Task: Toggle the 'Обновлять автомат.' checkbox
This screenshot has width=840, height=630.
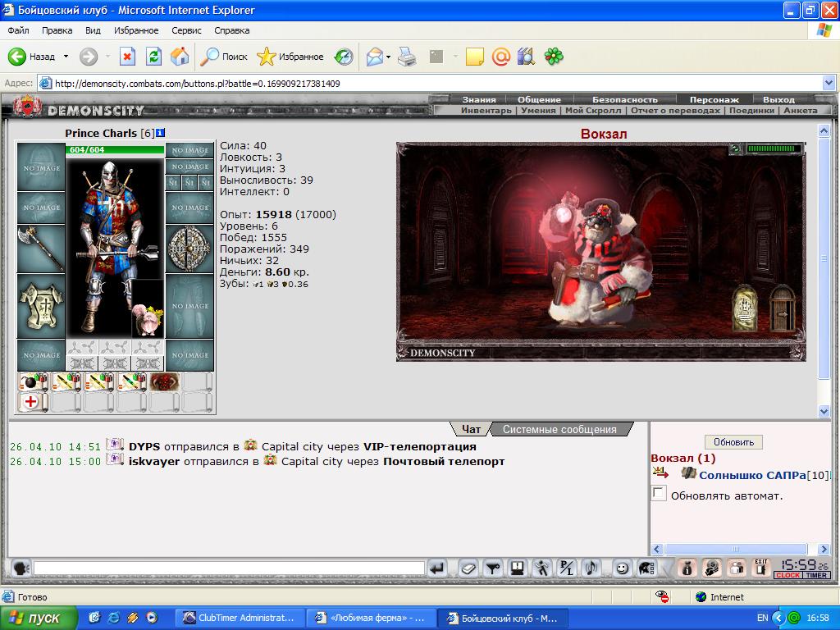Action: coord(659,493)
